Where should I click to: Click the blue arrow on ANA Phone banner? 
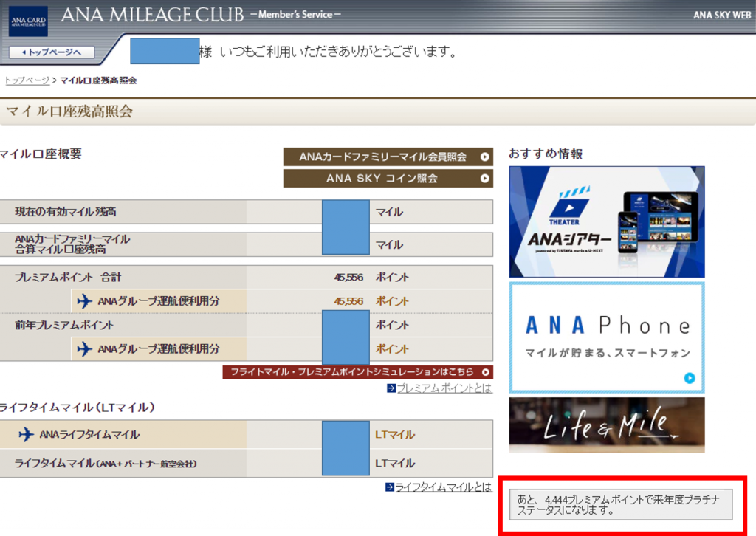(x=690, y=379)
